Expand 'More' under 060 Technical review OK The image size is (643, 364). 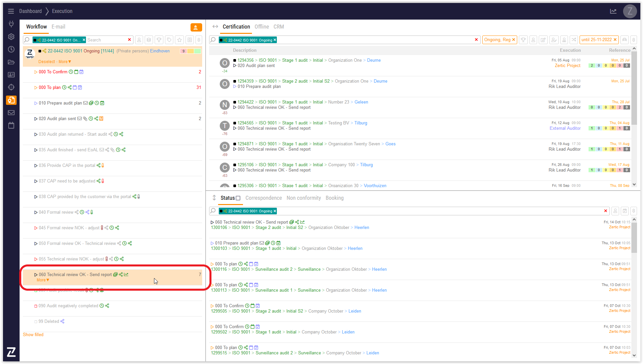[43, 280]
